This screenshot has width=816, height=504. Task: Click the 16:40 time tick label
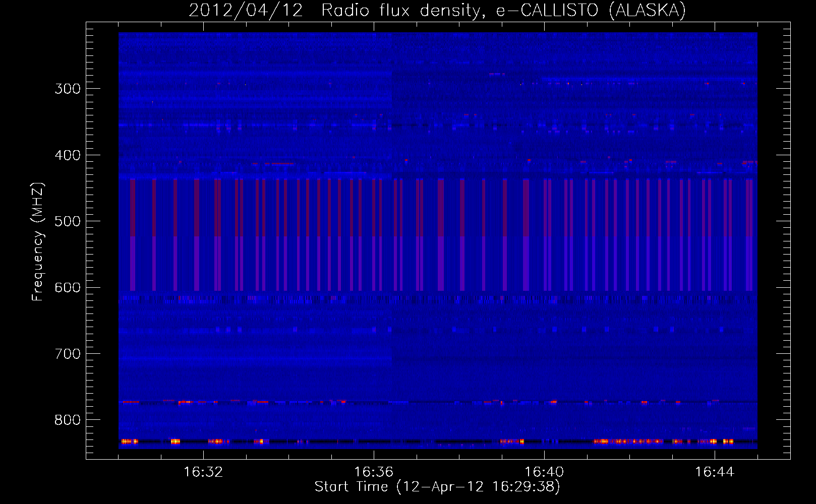(544, 472)
